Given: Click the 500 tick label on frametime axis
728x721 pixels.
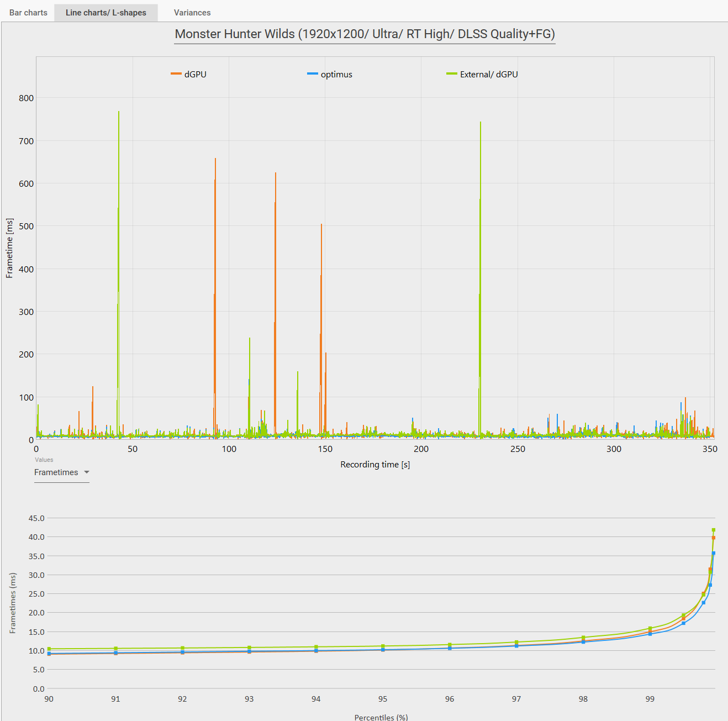Looking at the screenshot, I should click(x=26, y=226).
